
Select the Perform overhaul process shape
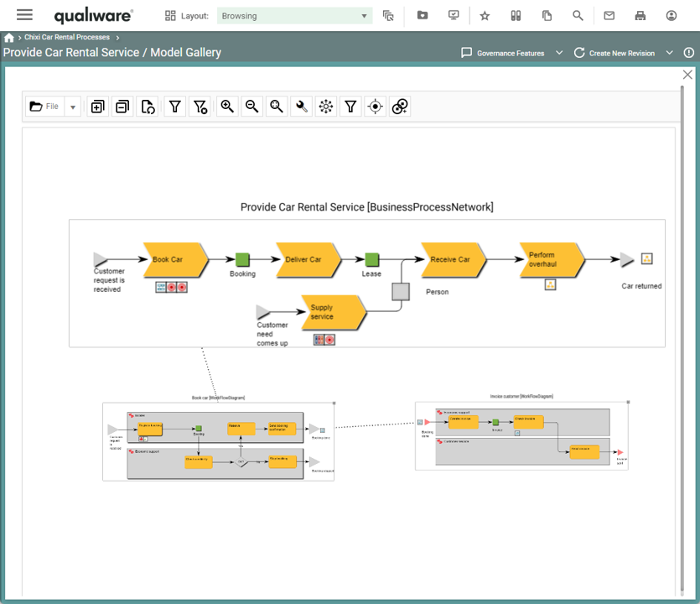(x=552, y=260)
